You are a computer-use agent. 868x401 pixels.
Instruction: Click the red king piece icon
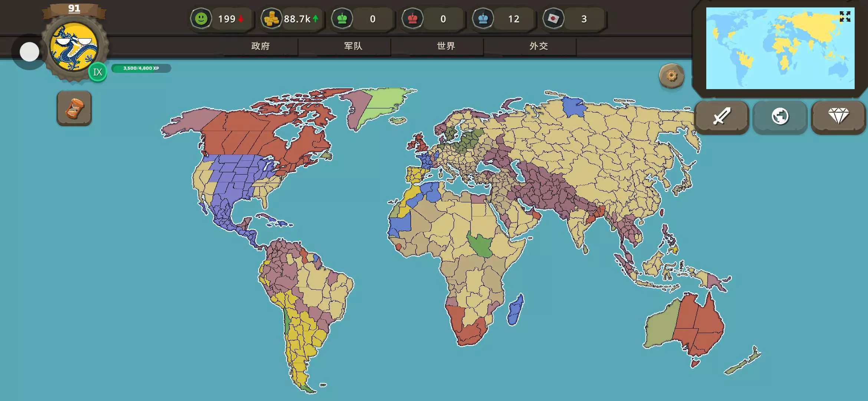(x=412, y=19)
